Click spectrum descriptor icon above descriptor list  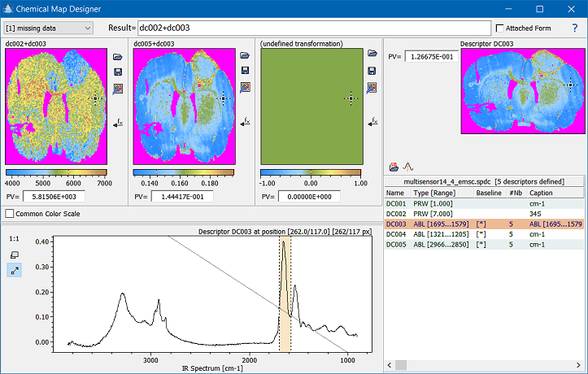pos(409,166)
